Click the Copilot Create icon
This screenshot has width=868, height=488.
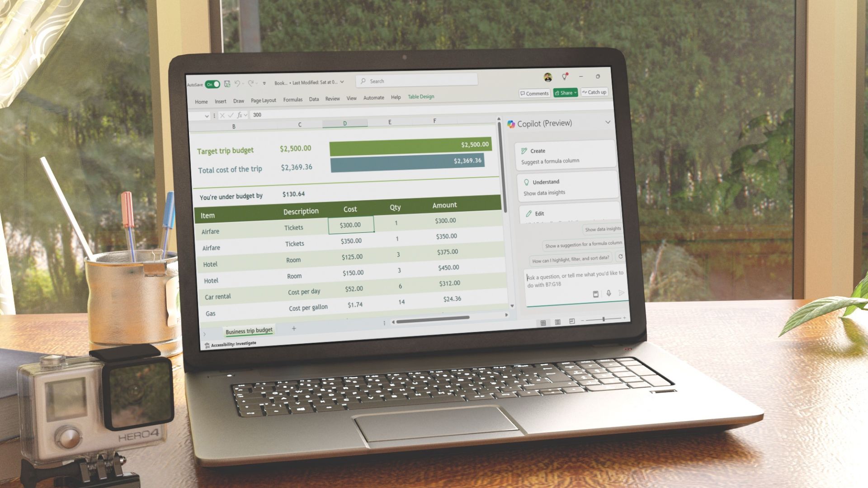pyautogui.click(x=524, y=151)
